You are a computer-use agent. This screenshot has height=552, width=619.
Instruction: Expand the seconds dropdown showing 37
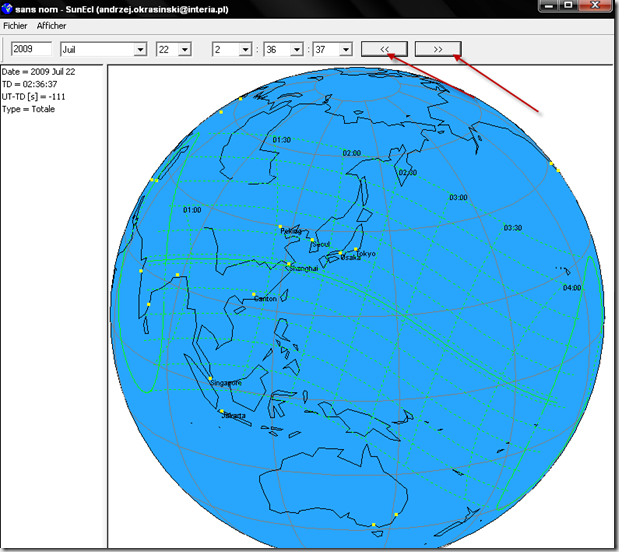(345, 49)
